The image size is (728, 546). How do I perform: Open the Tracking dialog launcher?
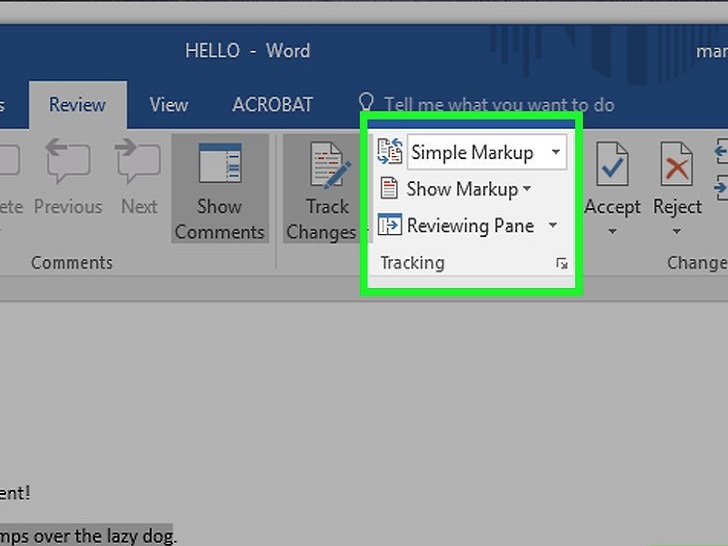click(562, 264)
